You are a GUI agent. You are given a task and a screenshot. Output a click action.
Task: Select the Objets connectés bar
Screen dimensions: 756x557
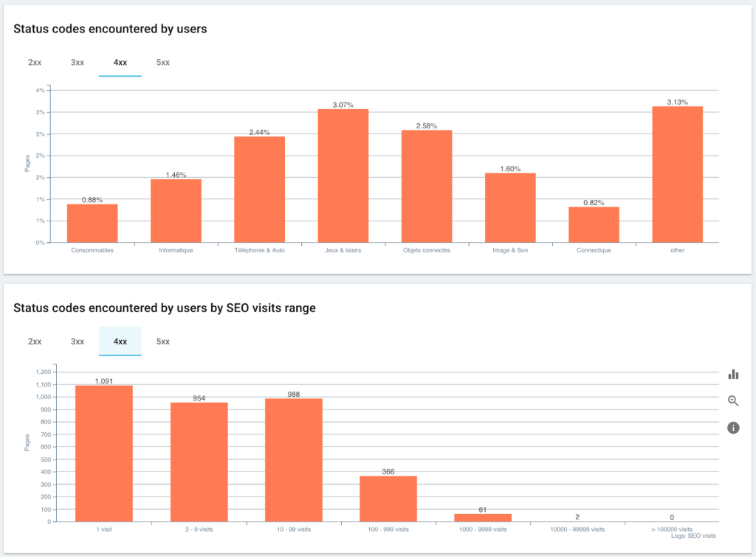pos(427,186)
